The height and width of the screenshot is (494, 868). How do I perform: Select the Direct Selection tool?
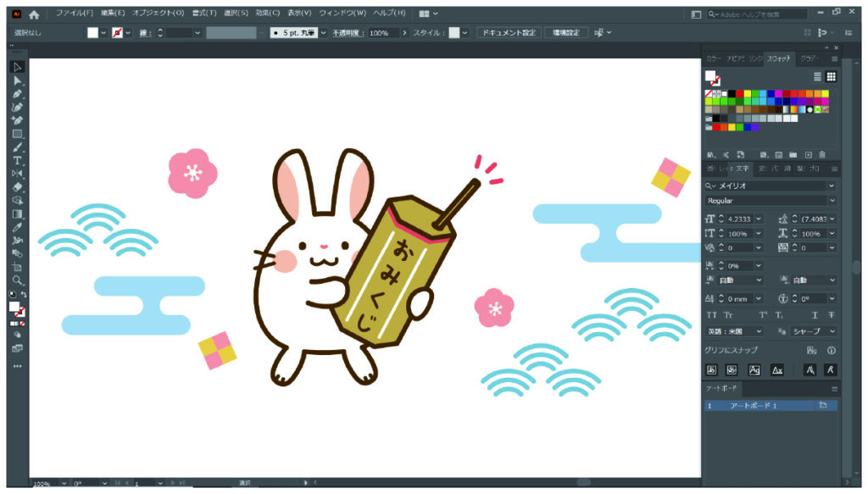(17, 80)
